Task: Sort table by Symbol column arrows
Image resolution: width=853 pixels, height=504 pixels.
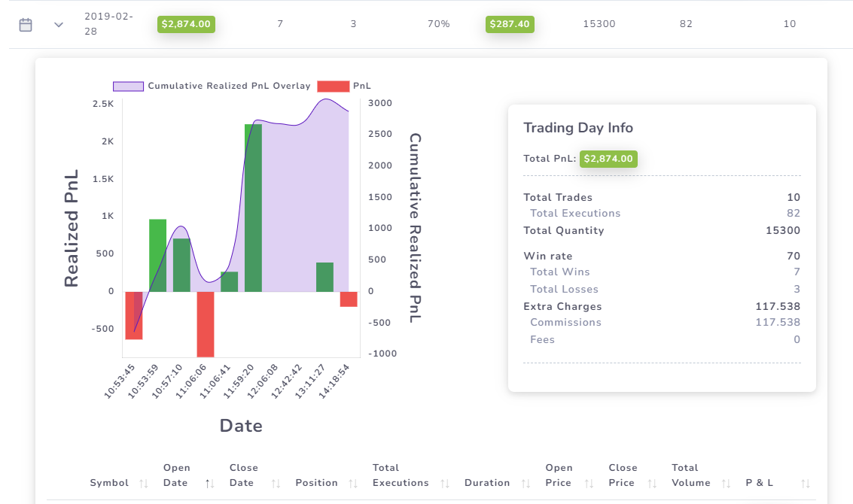Action: [144, 484]
